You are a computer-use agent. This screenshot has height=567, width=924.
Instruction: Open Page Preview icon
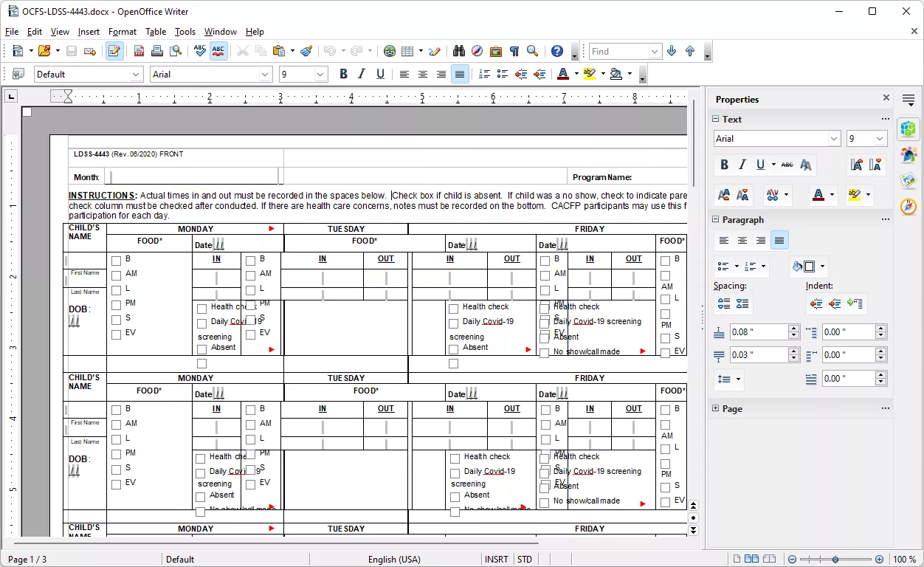[x=176, y=51]
